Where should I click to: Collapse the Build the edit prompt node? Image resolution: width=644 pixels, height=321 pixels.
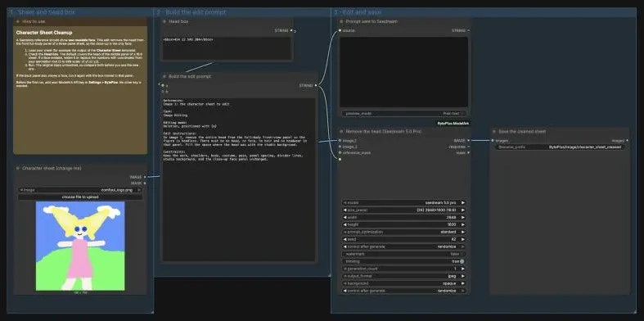coord(164,76)
